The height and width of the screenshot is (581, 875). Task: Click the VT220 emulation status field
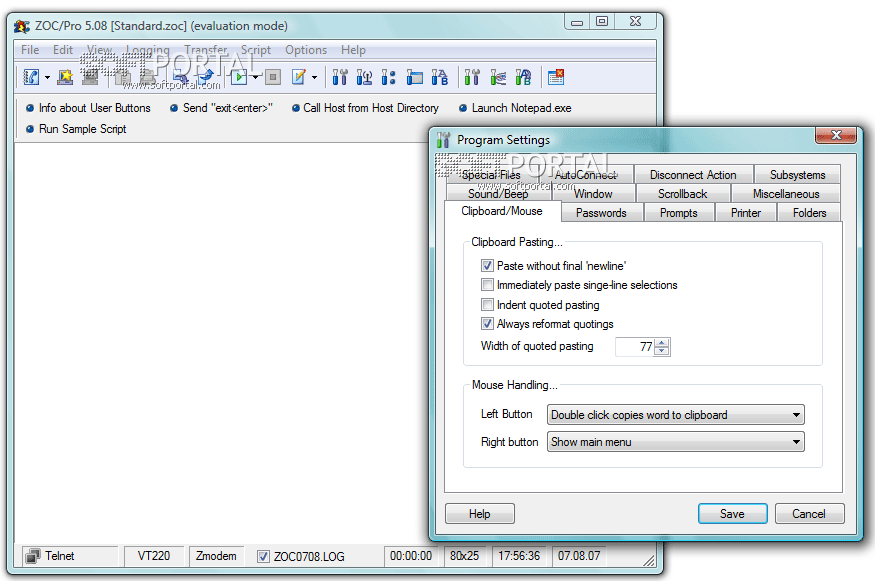pos(154,556)
